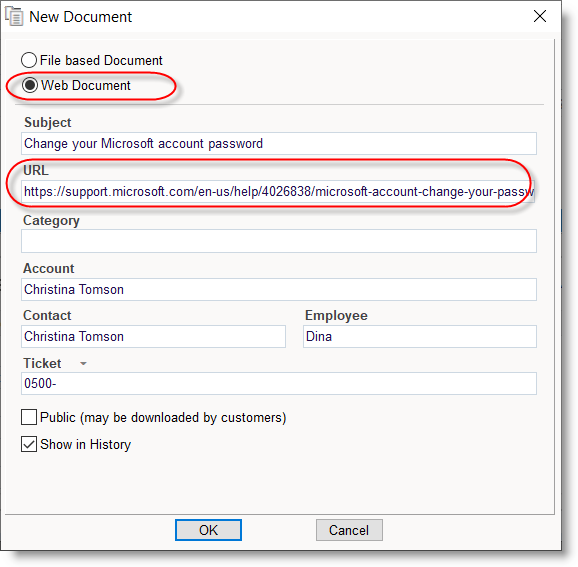The height and width of the screenshot is (567, 578).
Task: Open the Ticket dropdown arrow
Action: coord(83,363)
